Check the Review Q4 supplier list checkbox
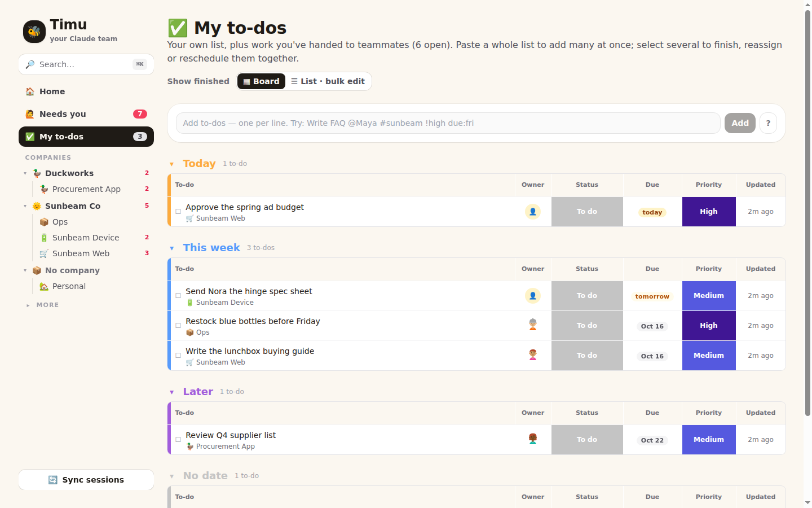Viewport: 812px width, 508px height. [x=178, y=440]
